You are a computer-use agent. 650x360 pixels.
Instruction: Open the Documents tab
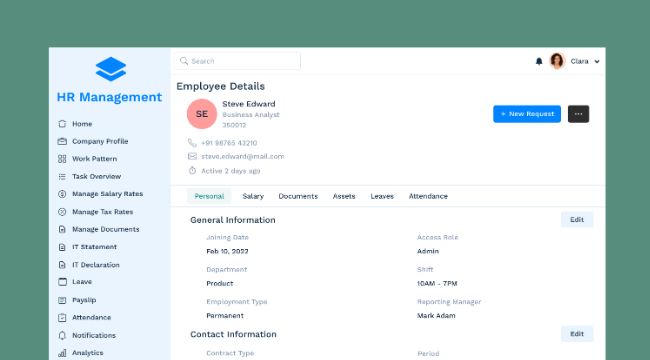[x=298, y=196]
